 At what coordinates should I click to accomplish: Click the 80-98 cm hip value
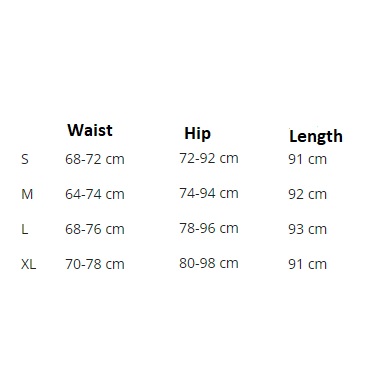coord(209,263)
